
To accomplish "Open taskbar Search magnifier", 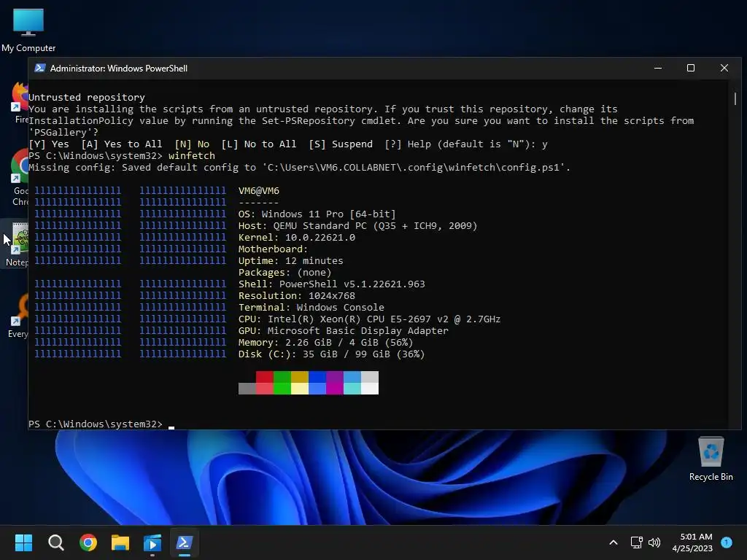I will (55, 542).
